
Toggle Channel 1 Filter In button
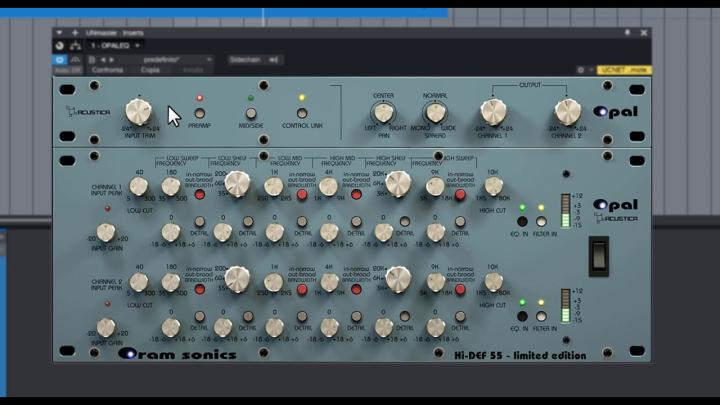[541, 221]
